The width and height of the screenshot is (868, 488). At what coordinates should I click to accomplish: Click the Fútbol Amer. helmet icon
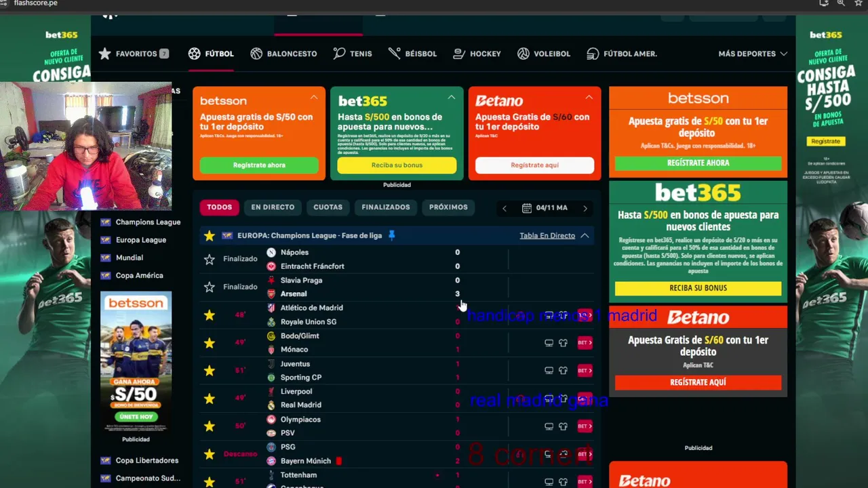pyautogui.click(x=593, y=54)
